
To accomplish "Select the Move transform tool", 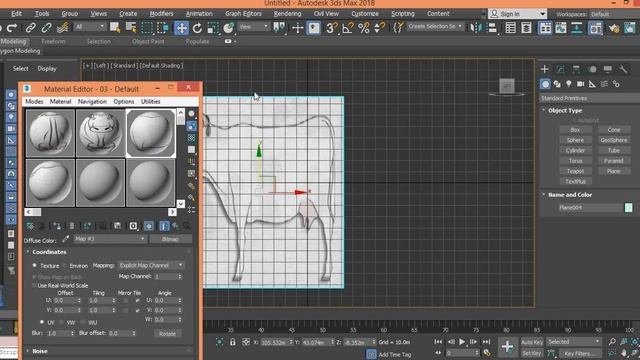I will coord(181,28).
